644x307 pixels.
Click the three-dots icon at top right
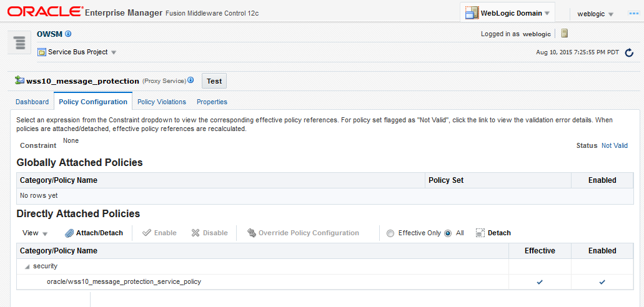tap(634, 14)
